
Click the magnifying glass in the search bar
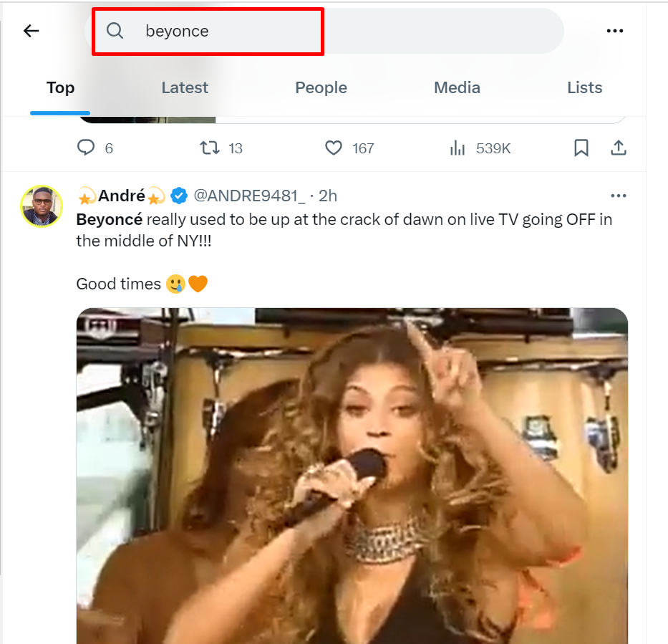coord(115,31)
